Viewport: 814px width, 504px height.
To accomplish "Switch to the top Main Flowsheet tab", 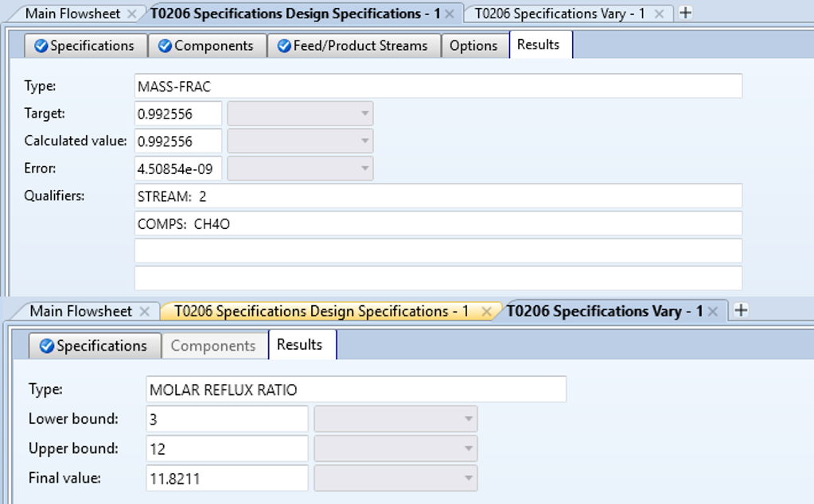I will coord(72,14).
